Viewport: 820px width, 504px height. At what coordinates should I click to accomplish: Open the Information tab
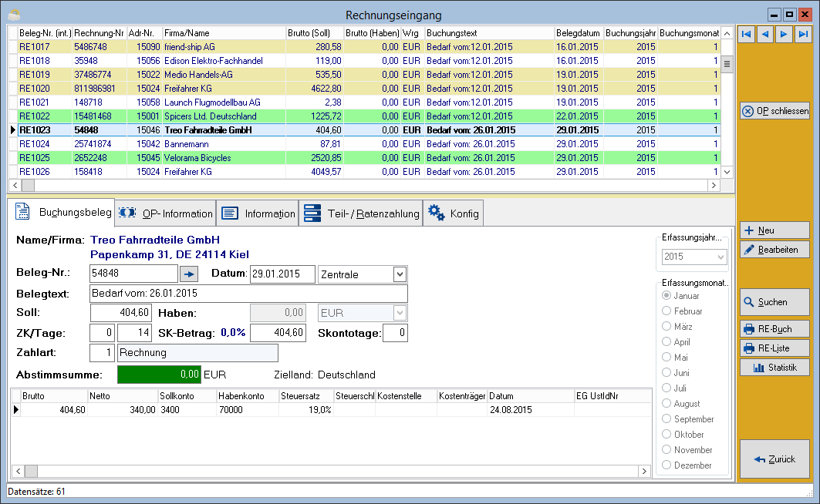258,213
